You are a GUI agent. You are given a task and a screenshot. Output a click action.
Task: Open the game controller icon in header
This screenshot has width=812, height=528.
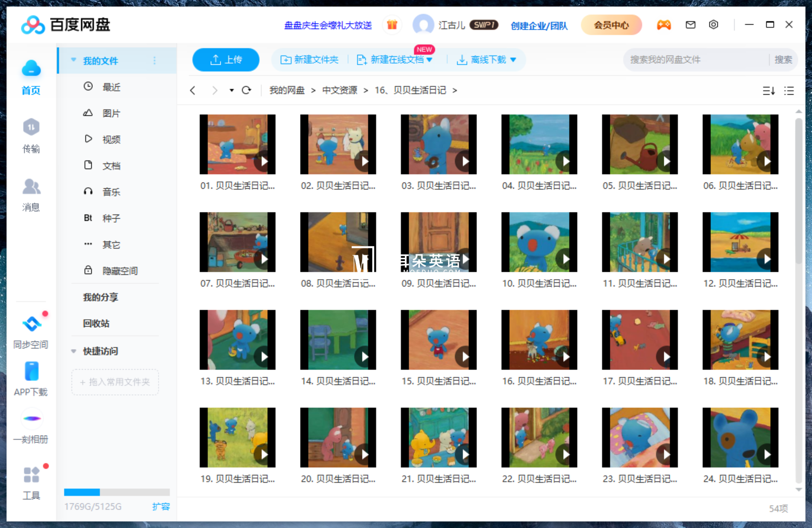pyautogui.click(x=663, y=25)
